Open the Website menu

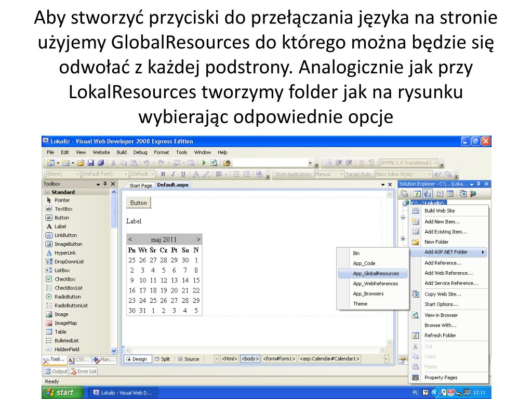pyautogui.click(x=101, y=152)
